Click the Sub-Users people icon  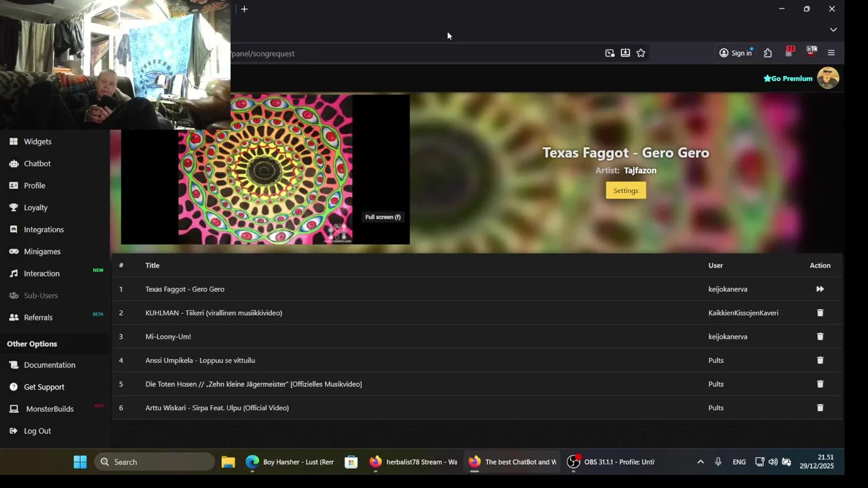coord(14,296)
